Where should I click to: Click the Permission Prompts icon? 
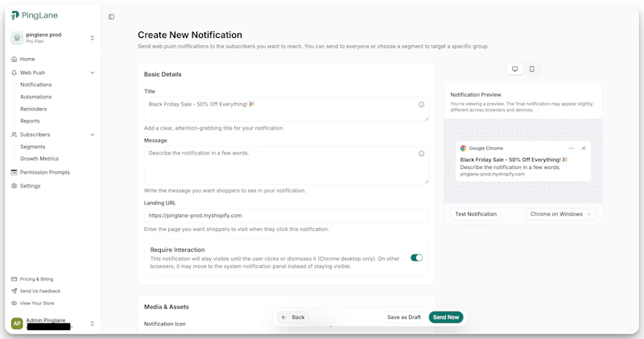coord(14,172)
